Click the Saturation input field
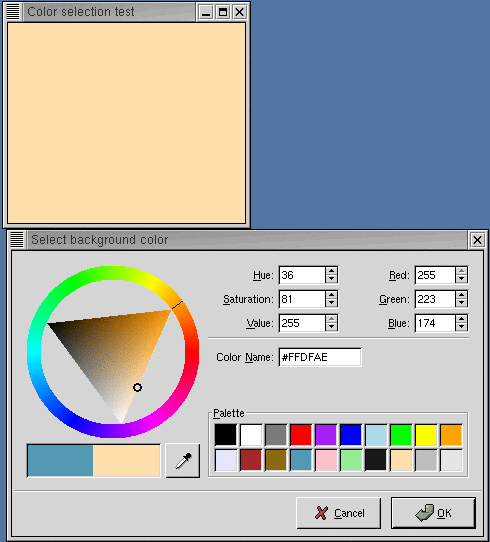Viewport: 490px width, 542px height. tap(302, 299)
